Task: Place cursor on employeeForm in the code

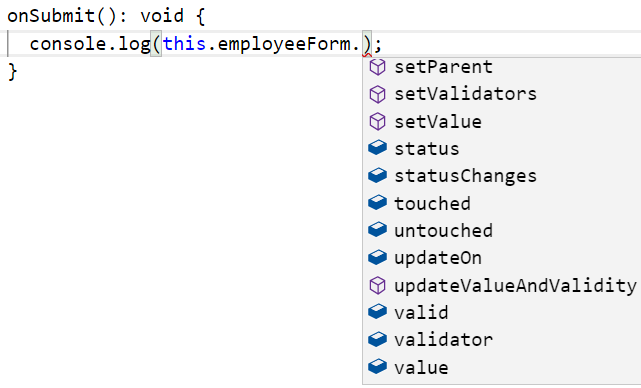Action: tap(284, 45)
